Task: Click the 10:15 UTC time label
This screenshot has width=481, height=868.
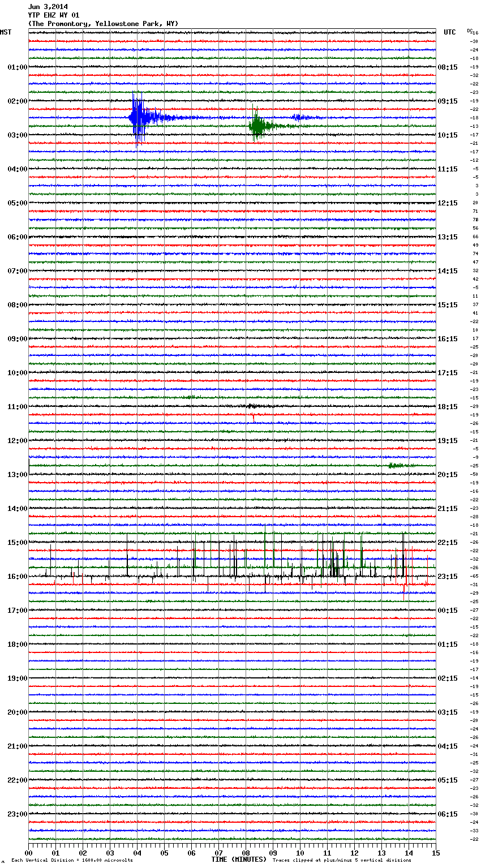Action: (x=448, y=135)
